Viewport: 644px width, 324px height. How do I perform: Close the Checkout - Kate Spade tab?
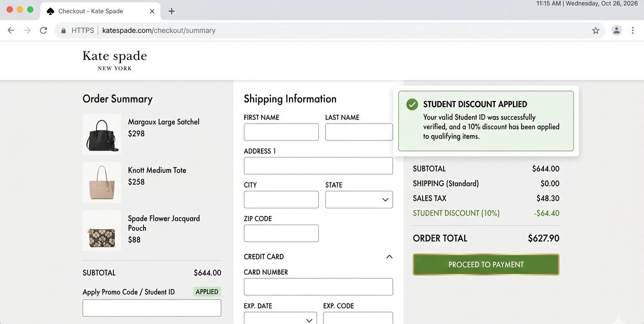click(x=152, y=11)
